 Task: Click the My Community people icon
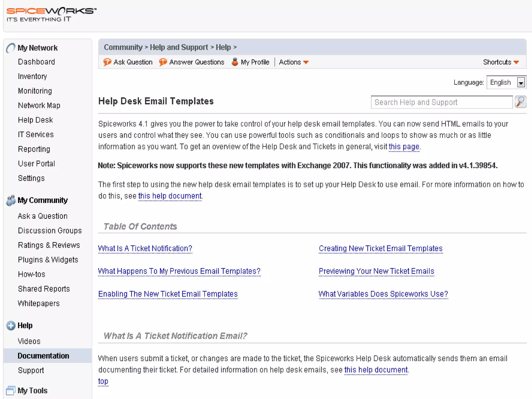[11, 200]
